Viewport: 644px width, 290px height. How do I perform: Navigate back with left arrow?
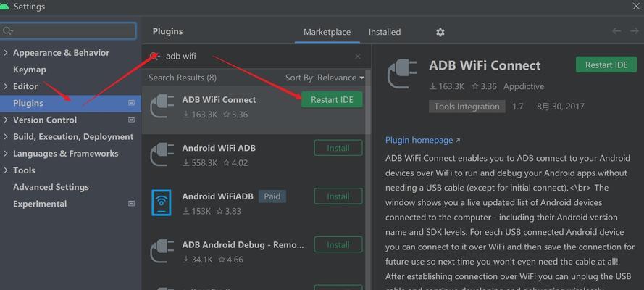tap(616, 31)
